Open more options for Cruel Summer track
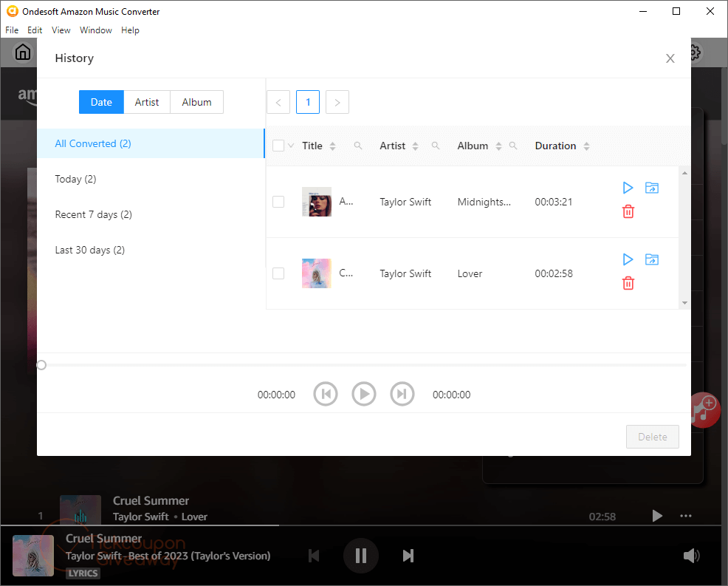 (686, 516)
